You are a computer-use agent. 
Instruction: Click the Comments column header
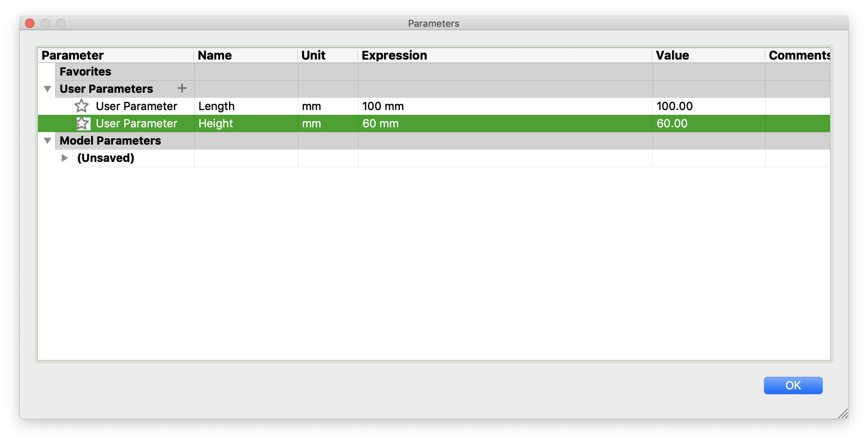coord(799,55)
